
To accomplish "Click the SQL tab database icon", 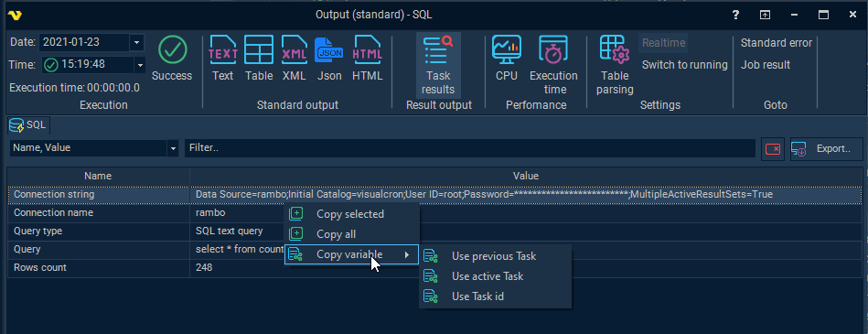I will (16, 125).
